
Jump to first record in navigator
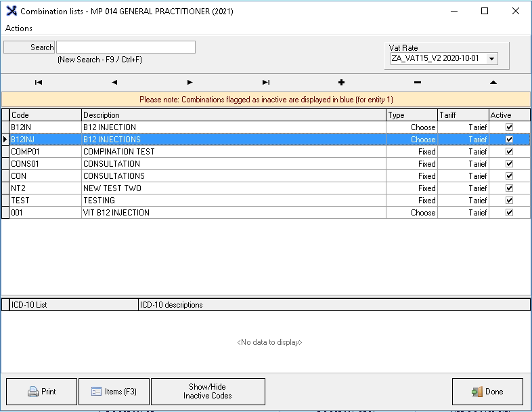coord(39,82)
